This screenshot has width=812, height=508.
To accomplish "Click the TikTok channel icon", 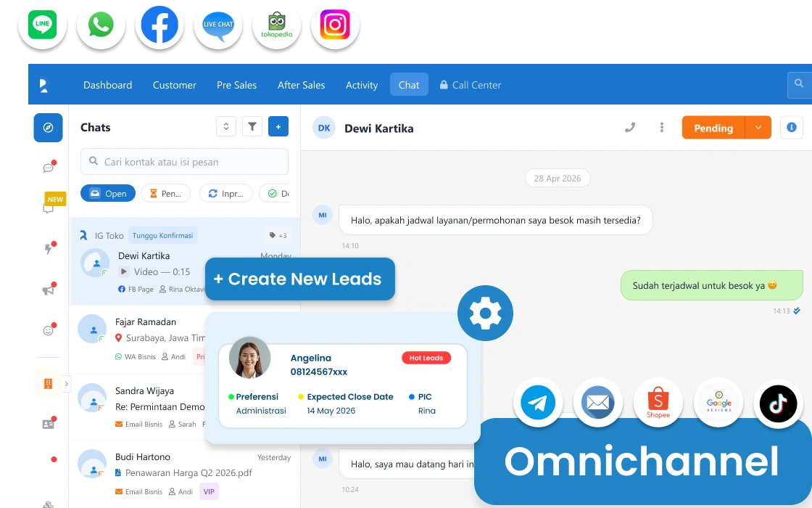I will [x=779, y=403].
